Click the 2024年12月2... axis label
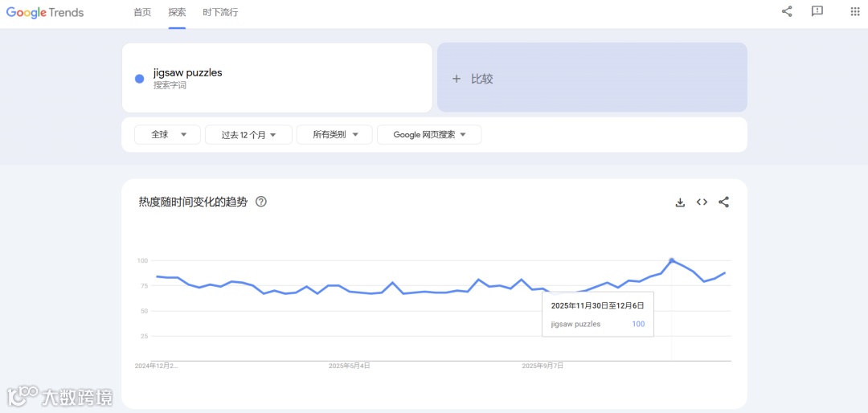This screenshot has height=413, width=868. click(157, 366)
